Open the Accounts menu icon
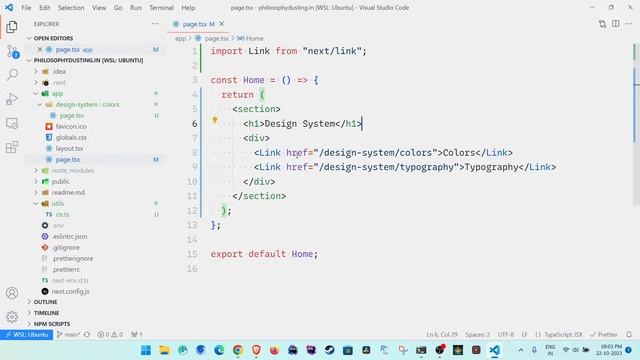The width and height of the screenshot is (640, 360). click(12, 293)
